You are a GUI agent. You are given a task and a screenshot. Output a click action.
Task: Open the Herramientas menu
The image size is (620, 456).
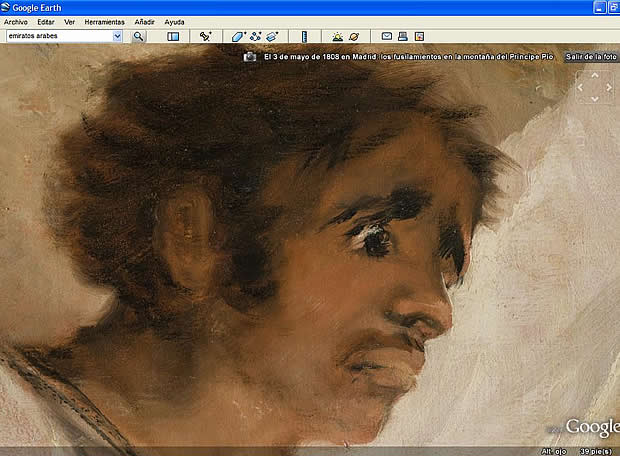(x=105, y=21)
